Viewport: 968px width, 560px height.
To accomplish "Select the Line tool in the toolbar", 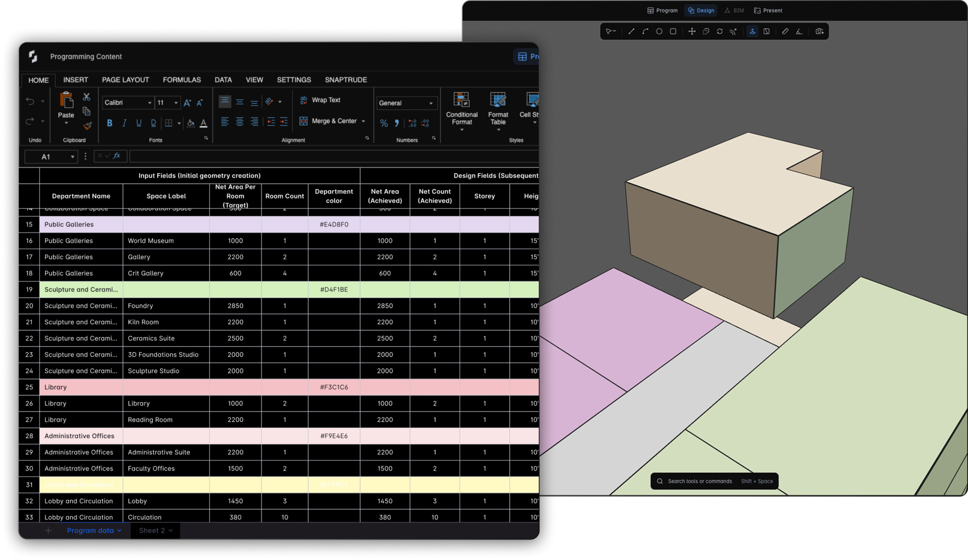I will pyautogui.click(x=632, y=31).
